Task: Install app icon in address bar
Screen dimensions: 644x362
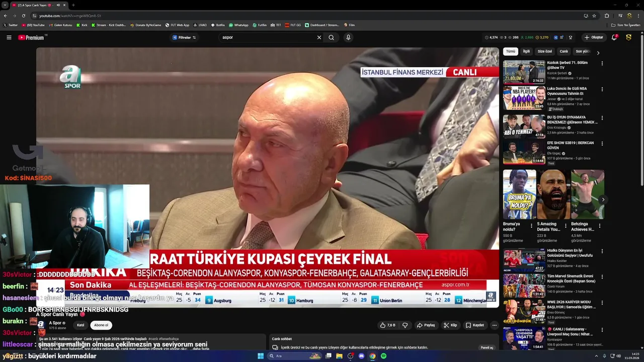Action: tap(586, 16)
